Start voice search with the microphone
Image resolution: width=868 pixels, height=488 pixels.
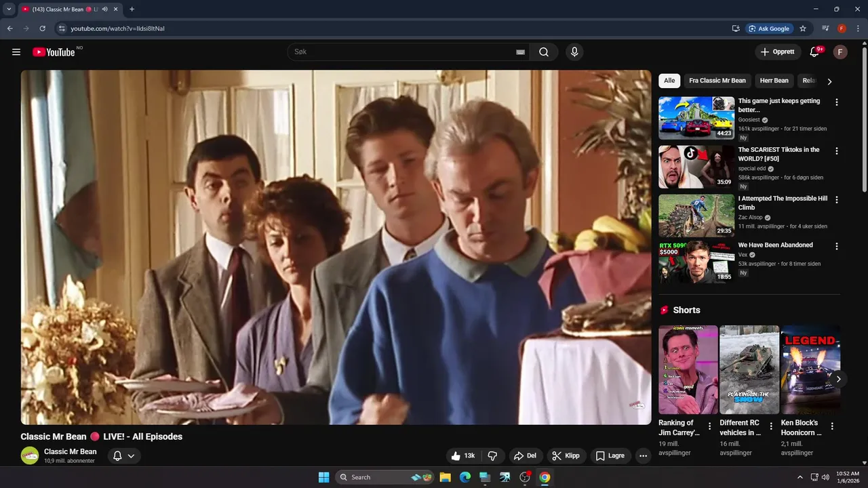(x=574, y=52)
